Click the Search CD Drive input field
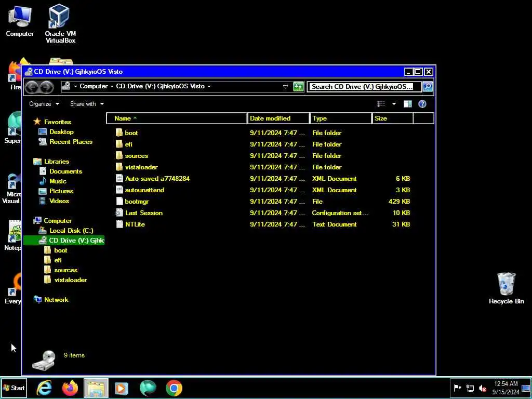The width and height of the screenshot is (532, 399). coord(364,87)
